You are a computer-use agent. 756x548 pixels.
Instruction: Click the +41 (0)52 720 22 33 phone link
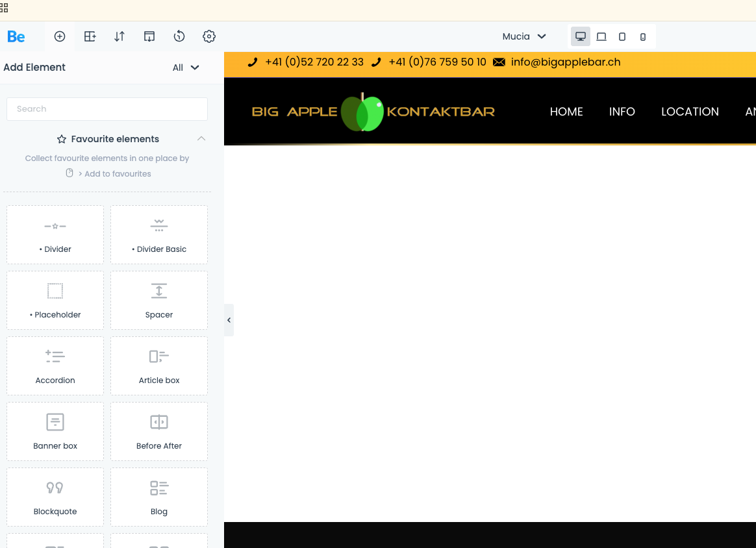pos(314,62)
